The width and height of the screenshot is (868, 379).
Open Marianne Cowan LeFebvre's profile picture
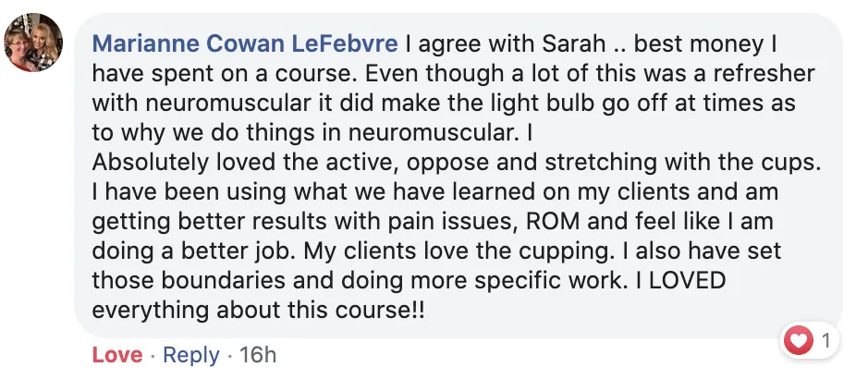click(x=33, y=43)
